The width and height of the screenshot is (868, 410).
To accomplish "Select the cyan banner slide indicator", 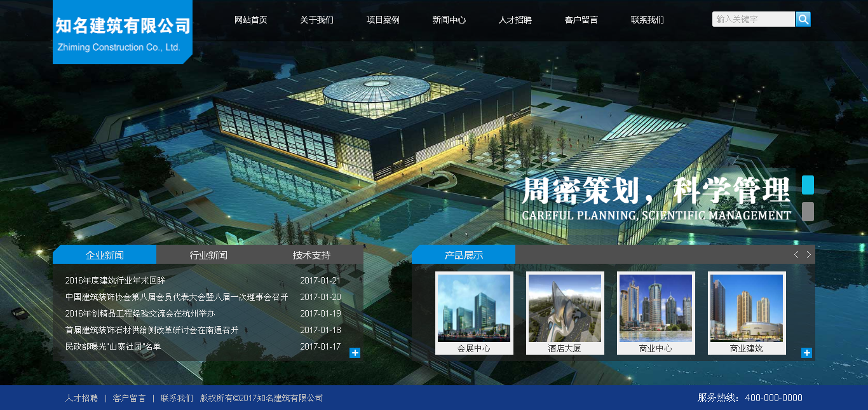I will point(808,184).
